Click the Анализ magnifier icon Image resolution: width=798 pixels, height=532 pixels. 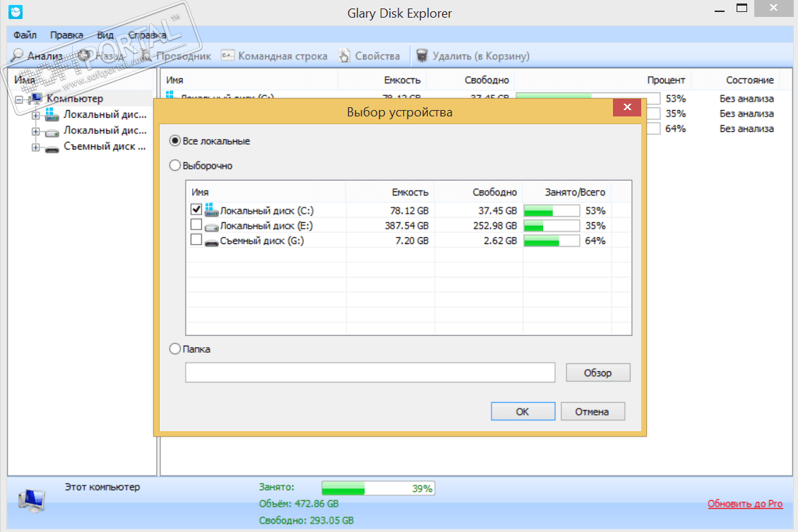click(18, 55)
